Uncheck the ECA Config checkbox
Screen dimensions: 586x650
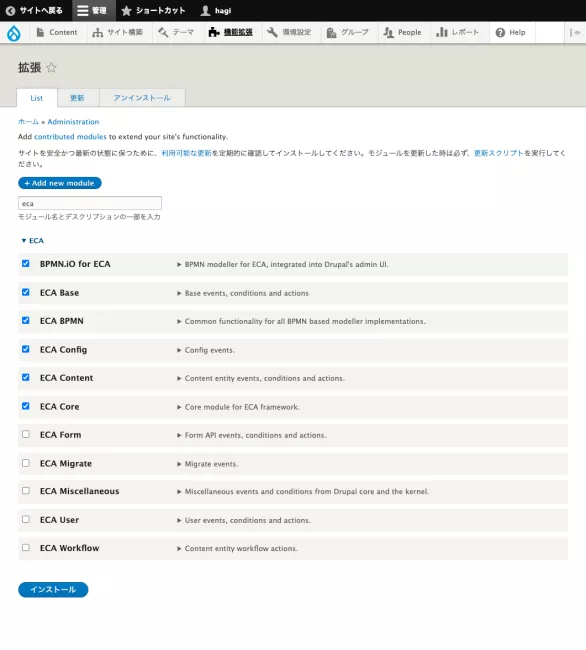tap(26, 349)
